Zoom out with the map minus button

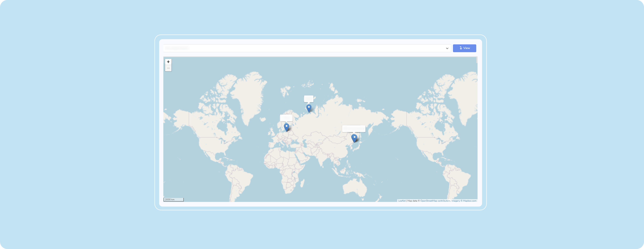pyautogui.click(x=168, y=68)
